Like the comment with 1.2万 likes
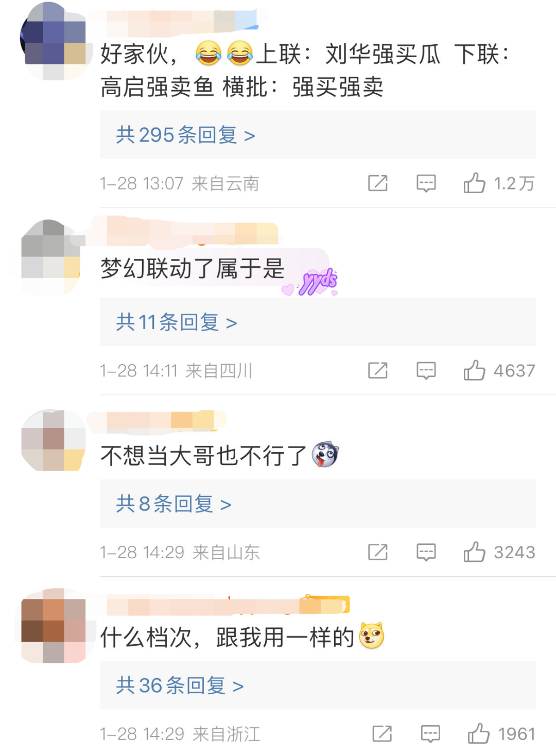This screenshot has height=756, width=556. click(x=474, y=183)
